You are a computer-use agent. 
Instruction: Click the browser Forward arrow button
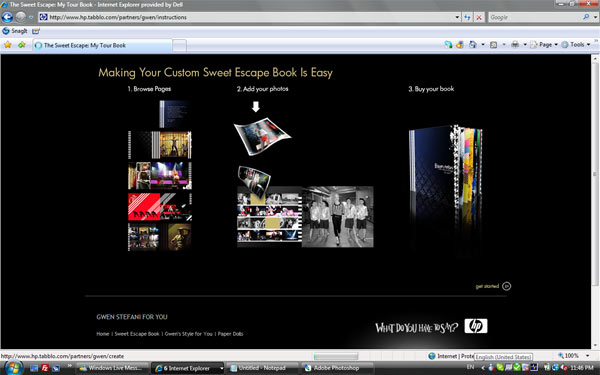[x=20, y=17]
